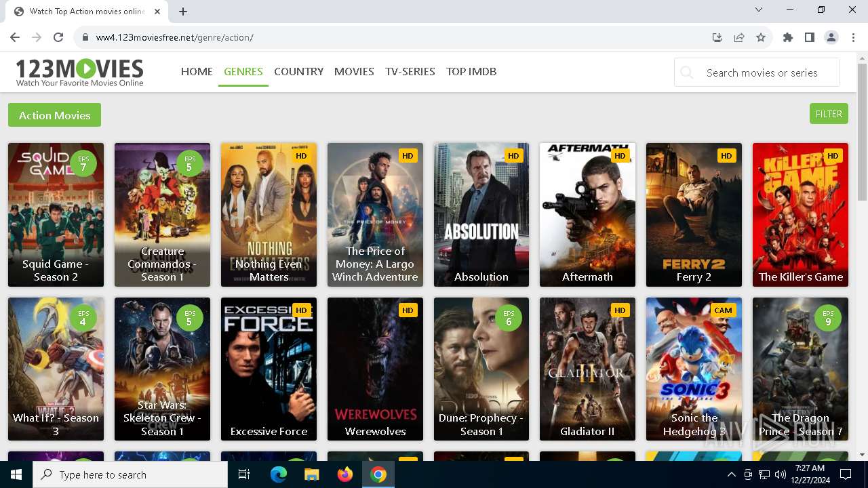Image resolution: width=868 pixels, height=488 pixels.
Task: Open The Price of Money poster
Action: 375,215
